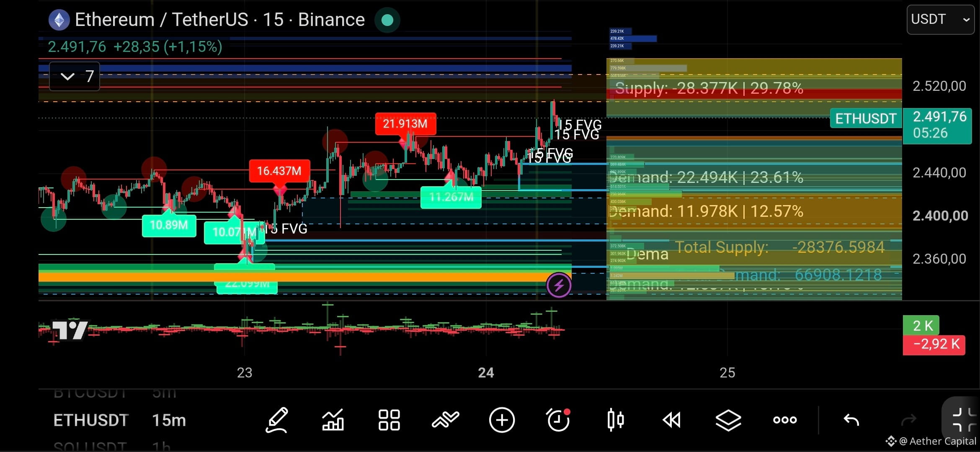The image size is (980, 452).
Task: Tap the 11.267M green volume label
Action: [x=451, y=197]
